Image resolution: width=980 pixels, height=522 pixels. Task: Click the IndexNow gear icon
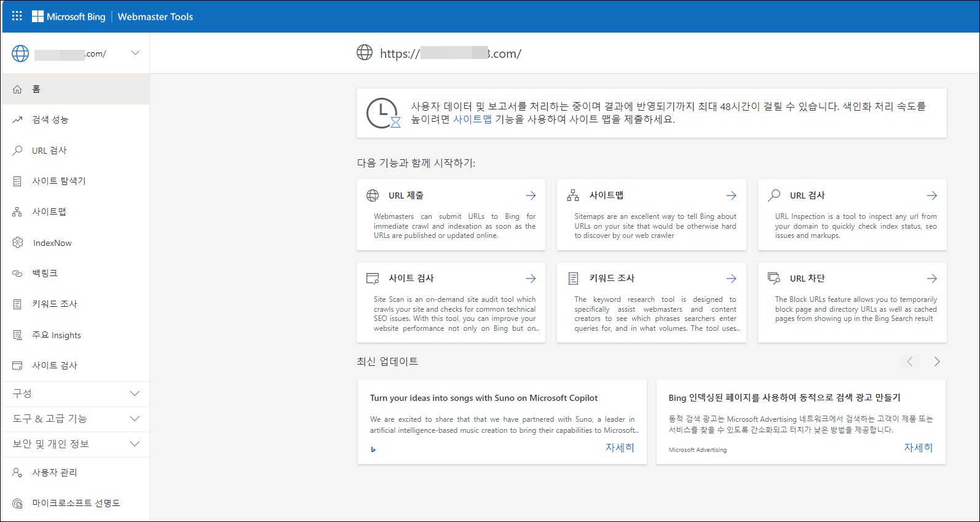[18, 242]
